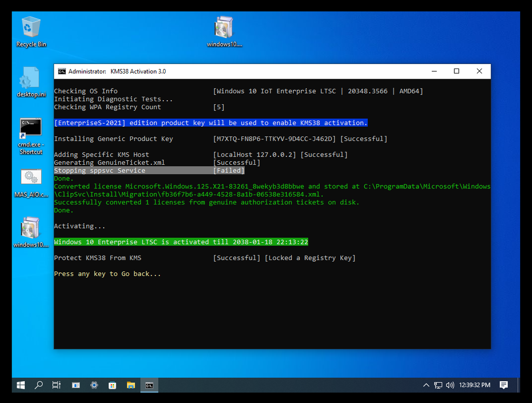Select the cmd.exe - Shortcut icon
The width and height of the screenshot is (532, 403).
[x=31, y=136]
